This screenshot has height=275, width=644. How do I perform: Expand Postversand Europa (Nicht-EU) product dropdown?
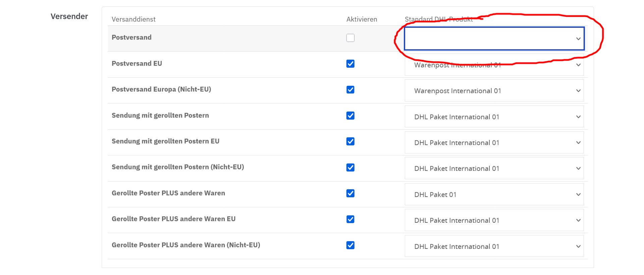(494, 90)
